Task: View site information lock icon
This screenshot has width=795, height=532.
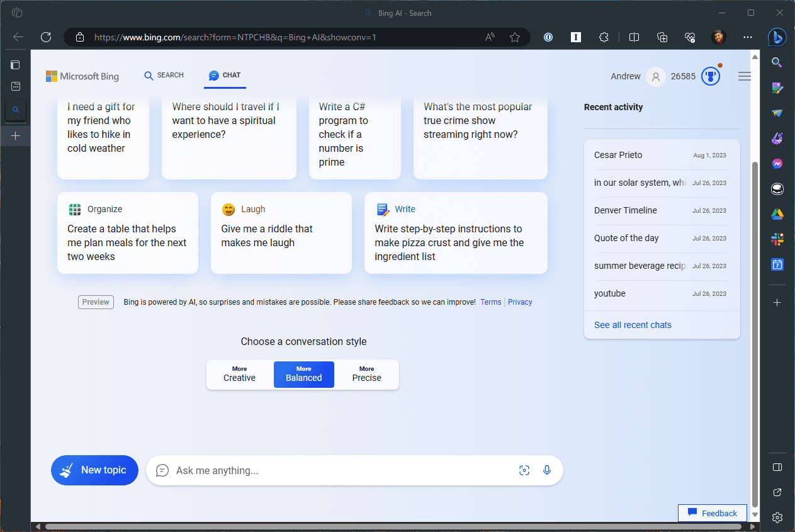Action: (80, 37)
